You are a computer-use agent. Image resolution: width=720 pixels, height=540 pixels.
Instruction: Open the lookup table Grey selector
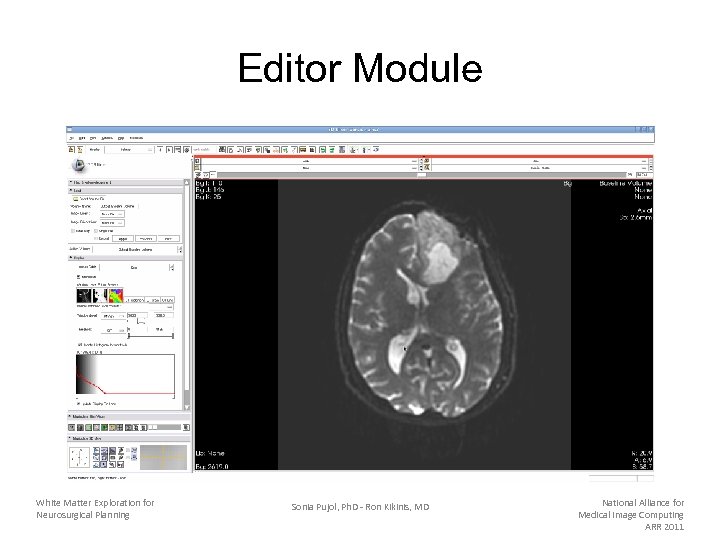click(137, 268)
